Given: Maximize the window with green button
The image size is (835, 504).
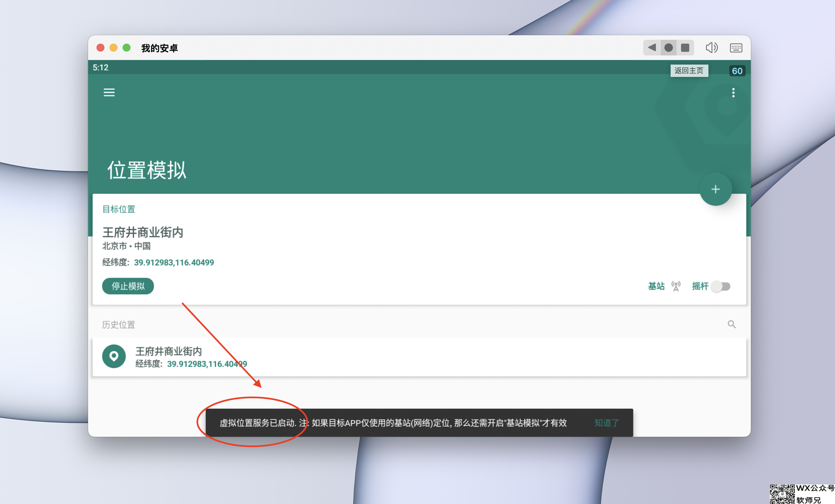Looking at the screenshot, I should (x=127, y=48).
